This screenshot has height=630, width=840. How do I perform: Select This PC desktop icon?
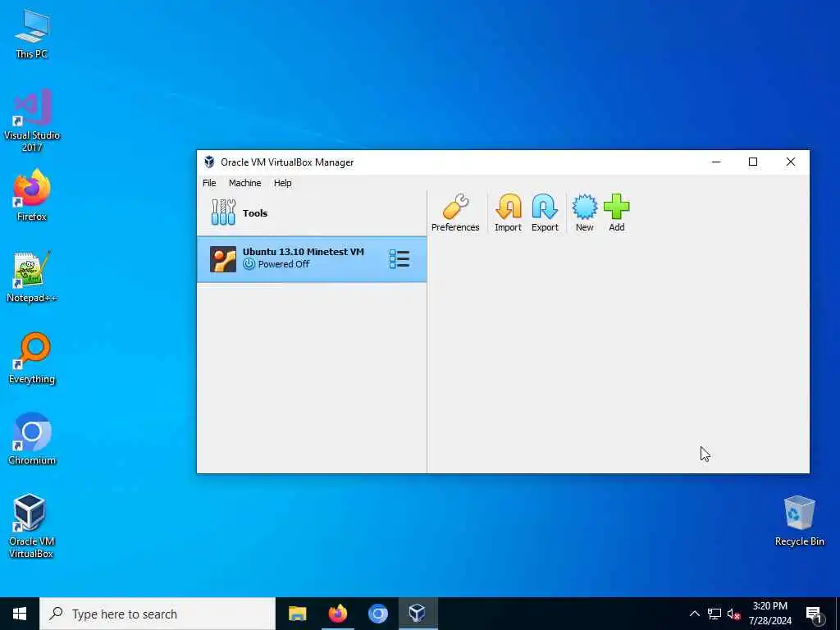(x=32, y=34)
